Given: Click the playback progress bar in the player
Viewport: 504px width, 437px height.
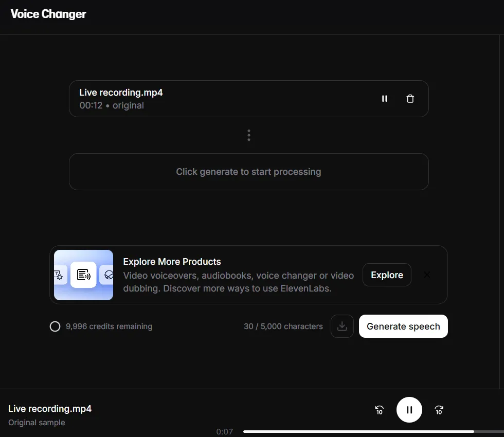Looking at the screenshot, I should point(360,431).
